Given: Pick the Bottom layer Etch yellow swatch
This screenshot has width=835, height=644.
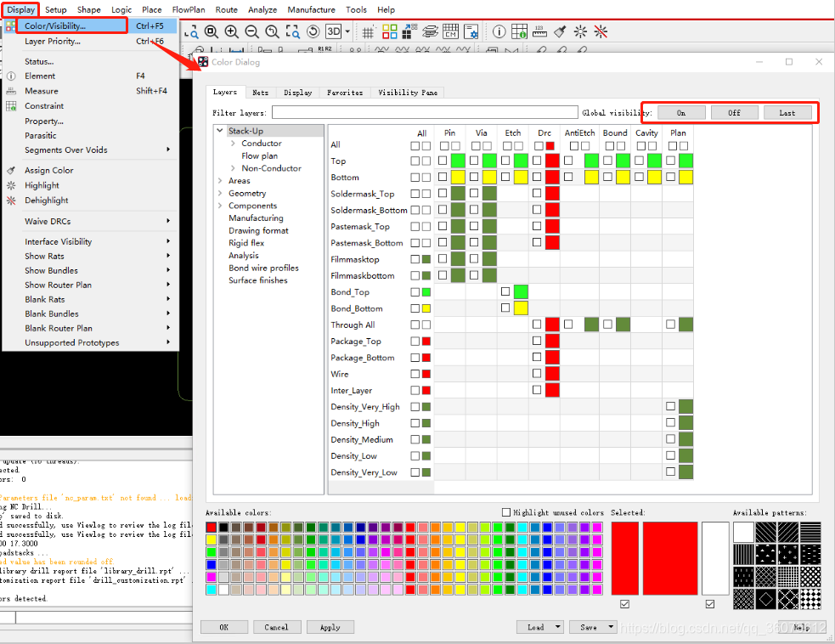Looking at the screenshot, I should click(521, 177).
